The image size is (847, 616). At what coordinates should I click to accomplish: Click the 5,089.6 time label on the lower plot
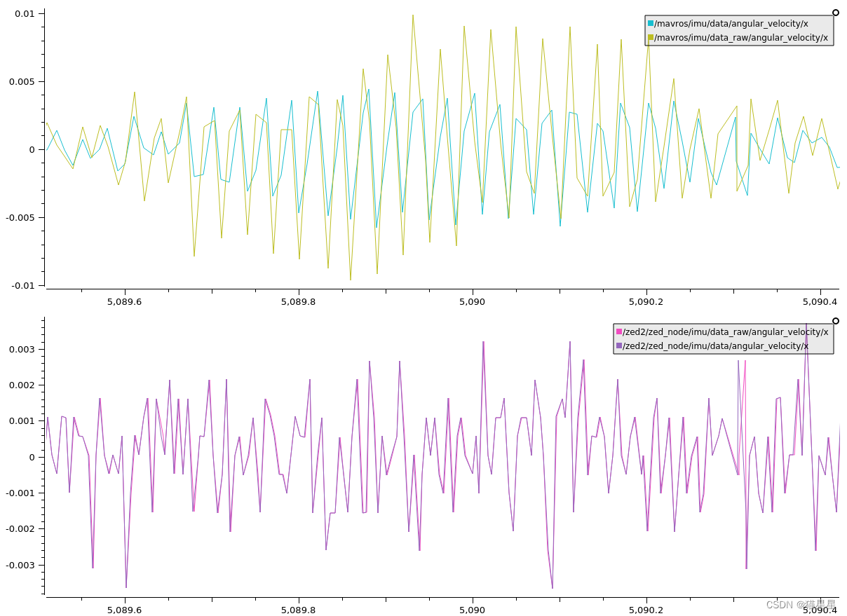pos(125,610)
